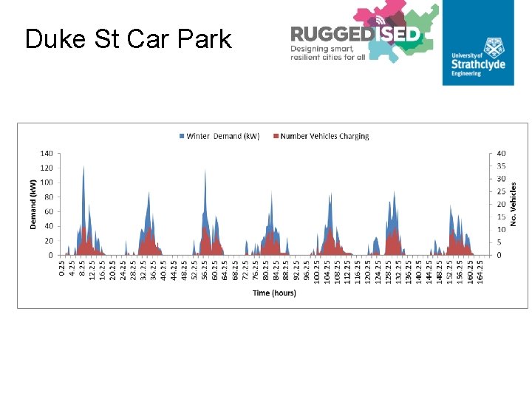The image size is (532, 399).
Task: Click the 'No. Vehicles' right axis title
Action: 513,204
